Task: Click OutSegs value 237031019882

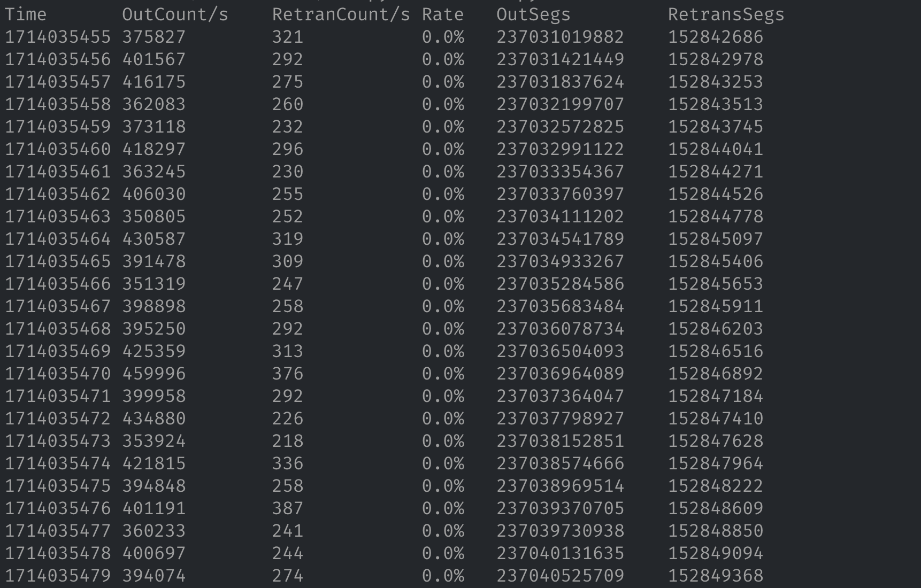Action: [x=561, y=37]
